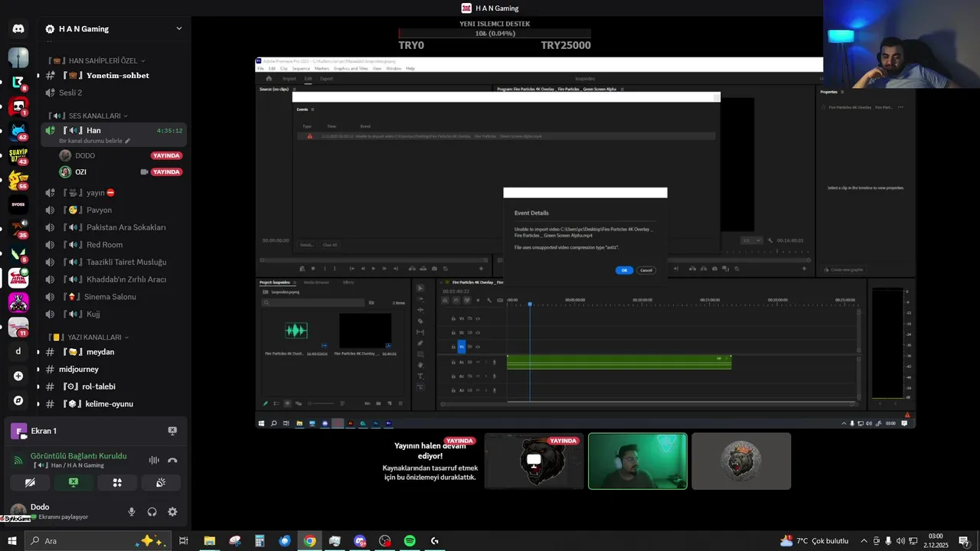Select DODO in the Han channel
980x551 pixels.
tap(121, 155)
